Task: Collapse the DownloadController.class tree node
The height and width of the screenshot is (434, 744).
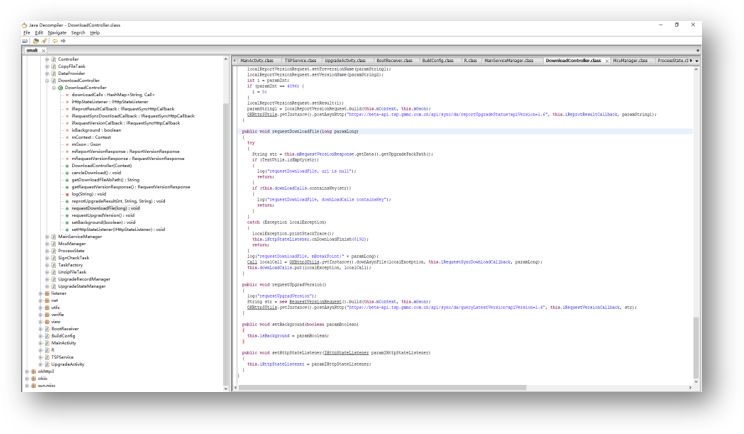Action: point(47,81)
